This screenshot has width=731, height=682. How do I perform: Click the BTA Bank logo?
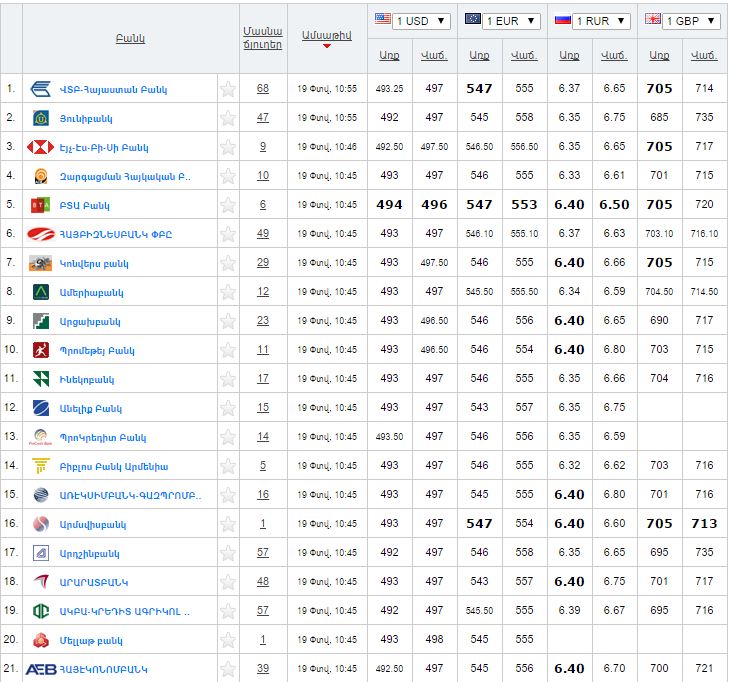click(x=41, y=205)
